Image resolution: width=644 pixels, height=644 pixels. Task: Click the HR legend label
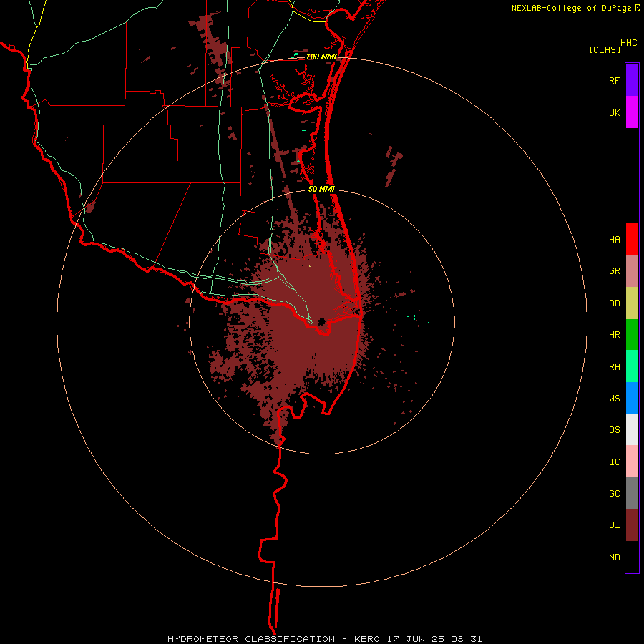point(615,335)
